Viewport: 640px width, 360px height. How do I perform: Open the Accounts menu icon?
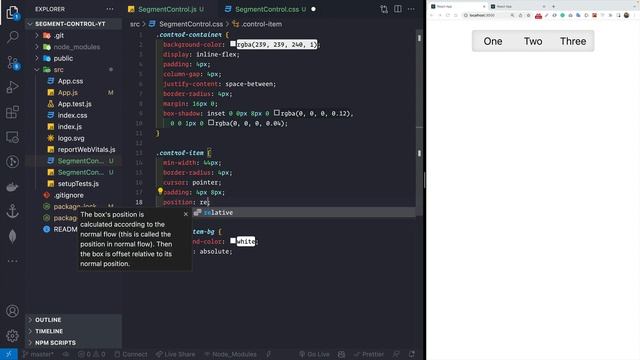pyautogui.click(x=13, y=311)
